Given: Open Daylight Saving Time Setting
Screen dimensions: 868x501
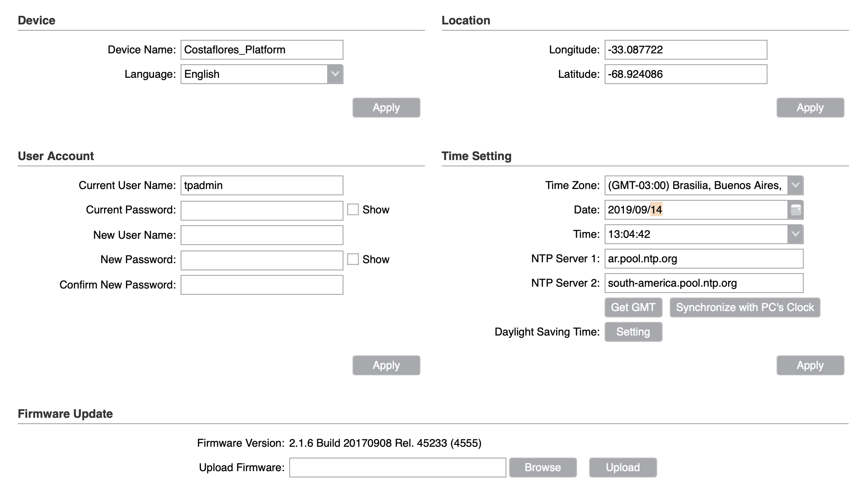Looking at the screenshot, I should pyautogui.click(x=633, y=332).
